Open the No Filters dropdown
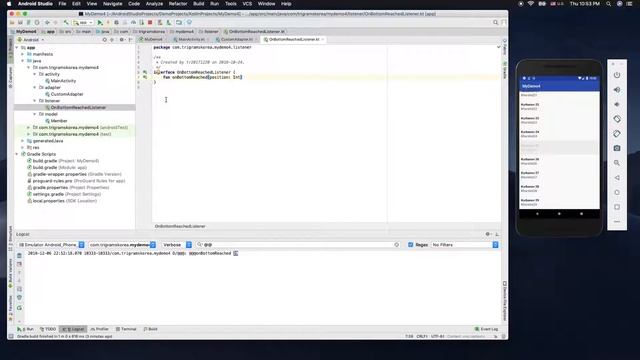The image size is (640, 360). (x=464, y=245)
